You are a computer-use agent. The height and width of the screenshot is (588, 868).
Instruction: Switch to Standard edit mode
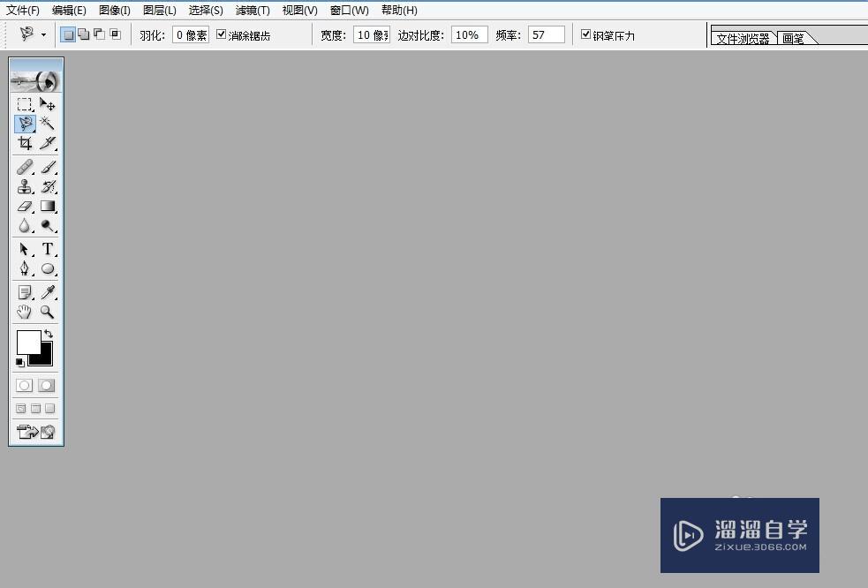[25, 385]
